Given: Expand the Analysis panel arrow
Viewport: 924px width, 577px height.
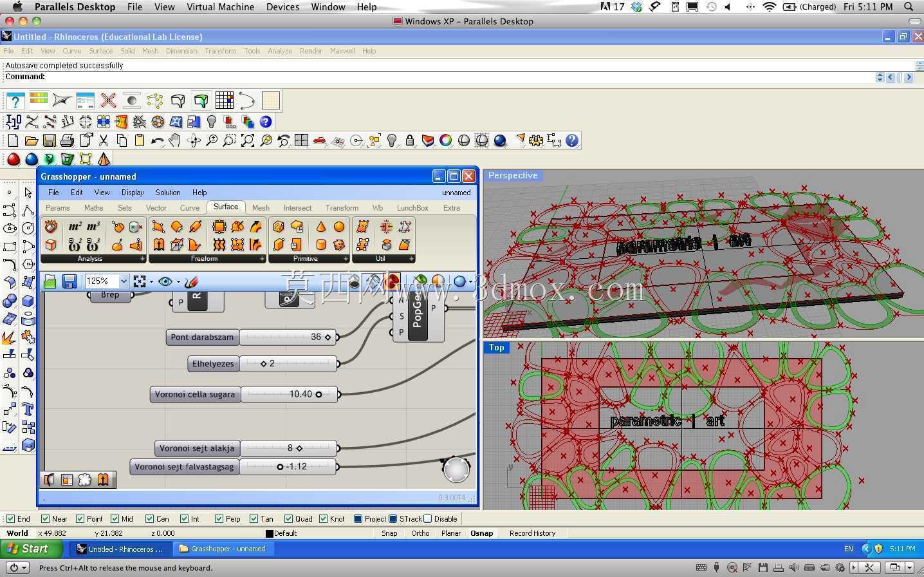Looking at the screenshot, I should 142,259.
